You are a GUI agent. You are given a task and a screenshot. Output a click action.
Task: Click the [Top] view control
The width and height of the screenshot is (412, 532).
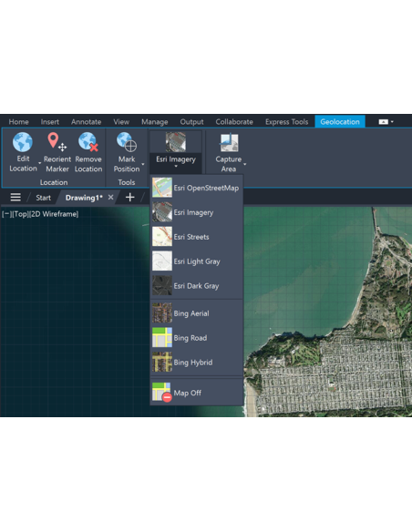[x=20, y=214]
